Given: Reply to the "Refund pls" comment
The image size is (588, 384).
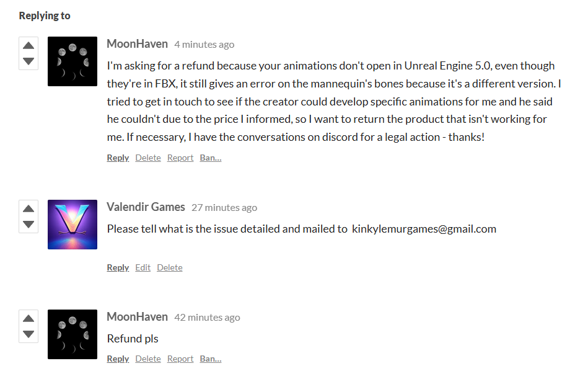Looking at the screenshot, I should 118,359.
